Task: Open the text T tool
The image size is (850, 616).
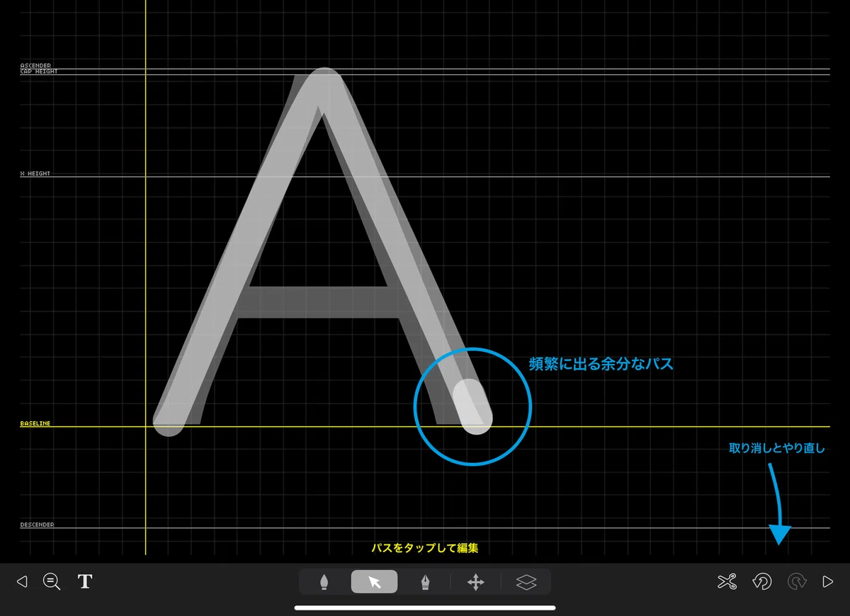Action: pos(85,581)
